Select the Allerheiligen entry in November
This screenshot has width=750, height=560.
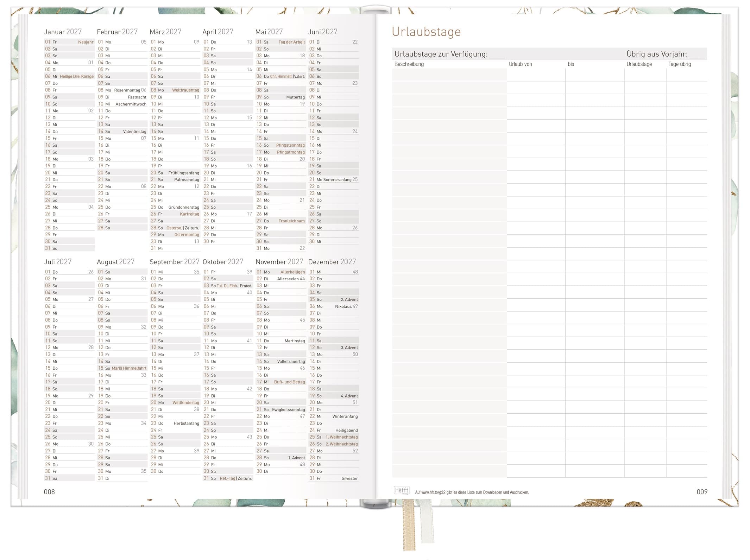[292, 272]
